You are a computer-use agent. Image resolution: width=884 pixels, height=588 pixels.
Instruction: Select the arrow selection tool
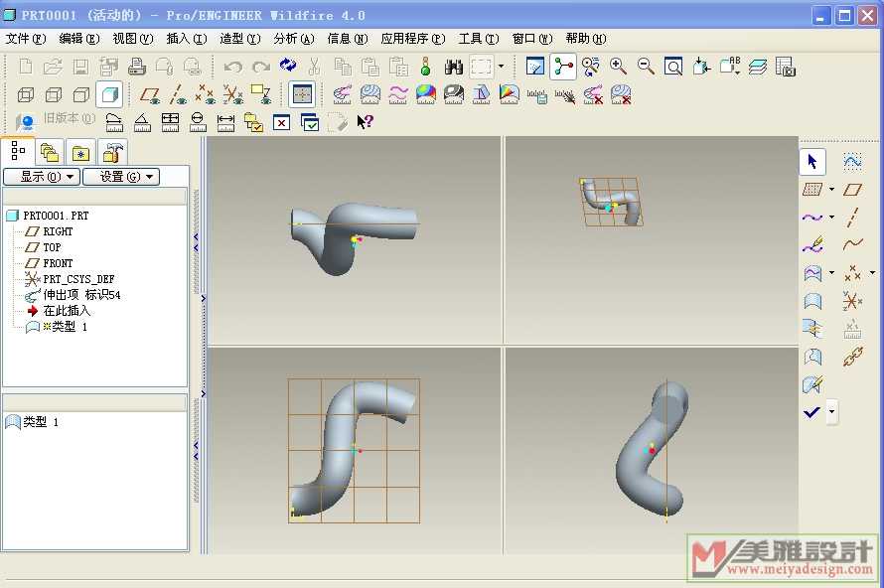812,162
